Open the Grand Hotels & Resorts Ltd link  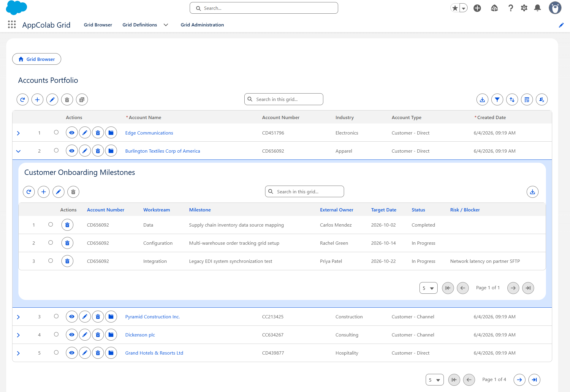pos(154,353)
